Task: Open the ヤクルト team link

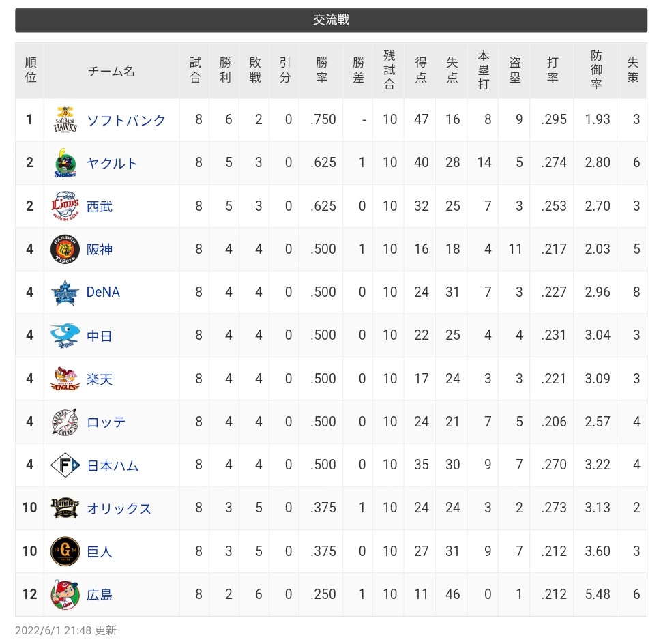Action: (x=113, y=163)
